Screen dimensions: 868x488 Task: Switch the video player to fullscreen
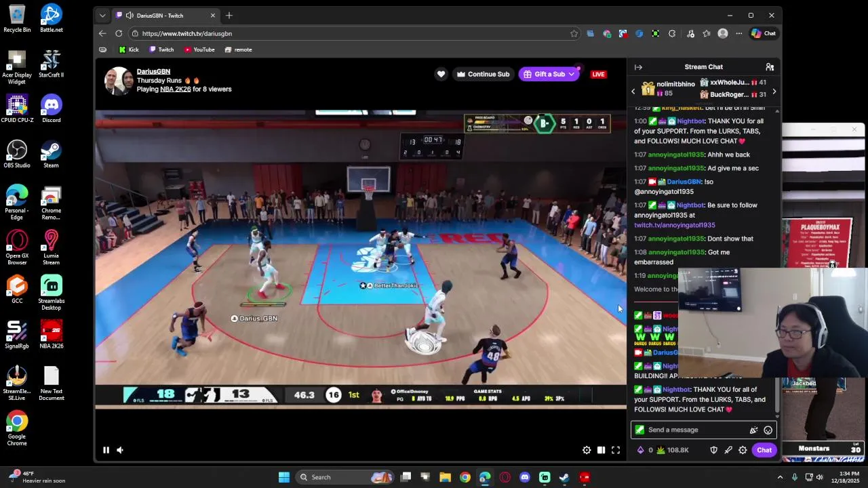[616, 450]
